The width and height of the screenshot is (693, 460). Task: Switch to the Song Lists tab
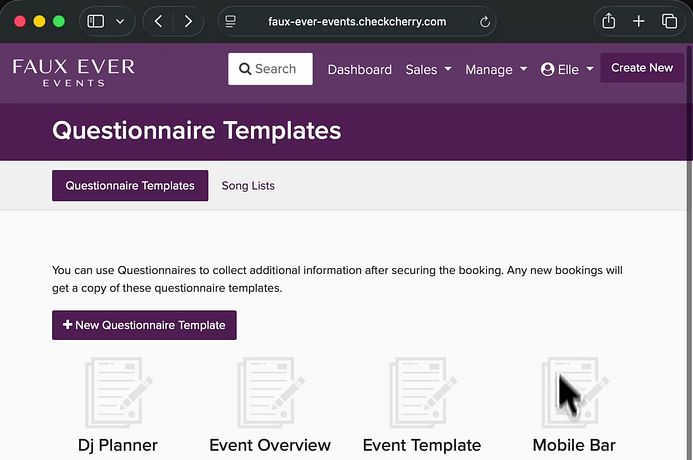coord(248,186)
